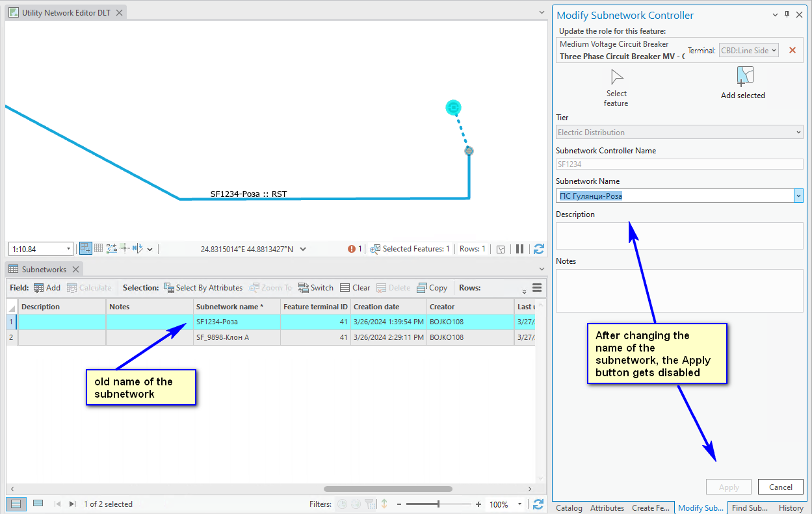Refresh the Subnetworks table view
This screenshot has height=514, width=812.
[x=538, y=504]
